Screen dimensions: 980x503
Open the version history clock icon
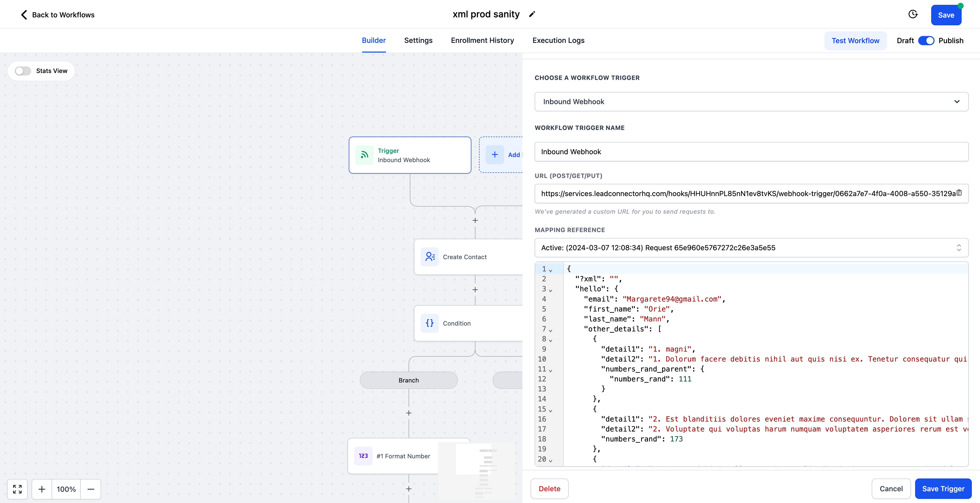click(x=913, y=15)
